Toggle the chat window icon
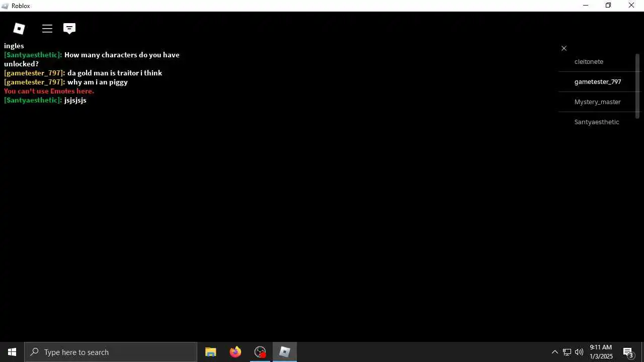This screenshot has height=362, width=644. [69, 29]
